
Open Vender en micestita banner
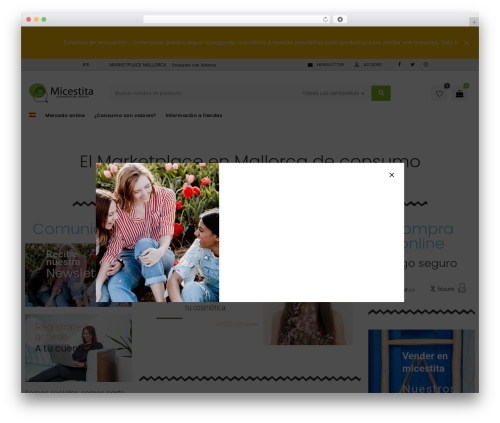pos(421,361)
